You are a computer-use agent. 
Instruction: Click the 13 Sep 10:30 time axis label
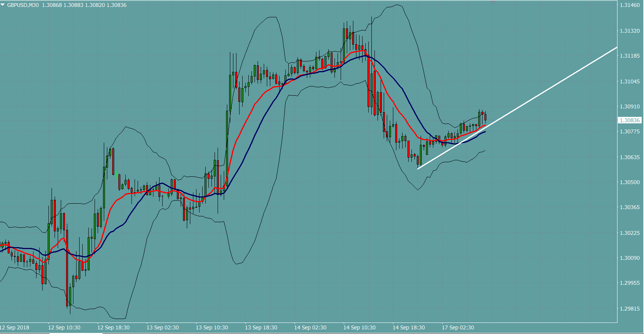(211, 327)
